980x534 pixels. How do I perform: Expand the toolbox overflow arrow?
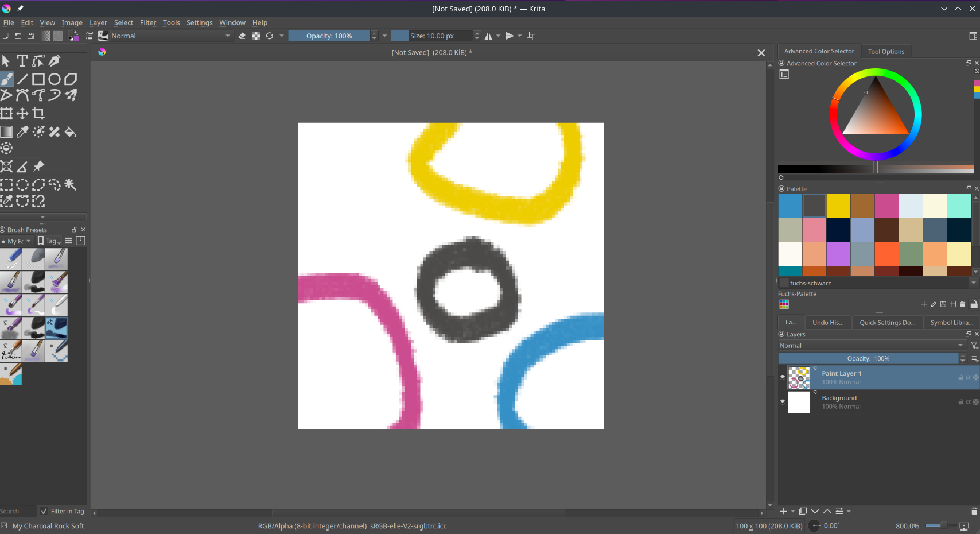click(42, 217)
